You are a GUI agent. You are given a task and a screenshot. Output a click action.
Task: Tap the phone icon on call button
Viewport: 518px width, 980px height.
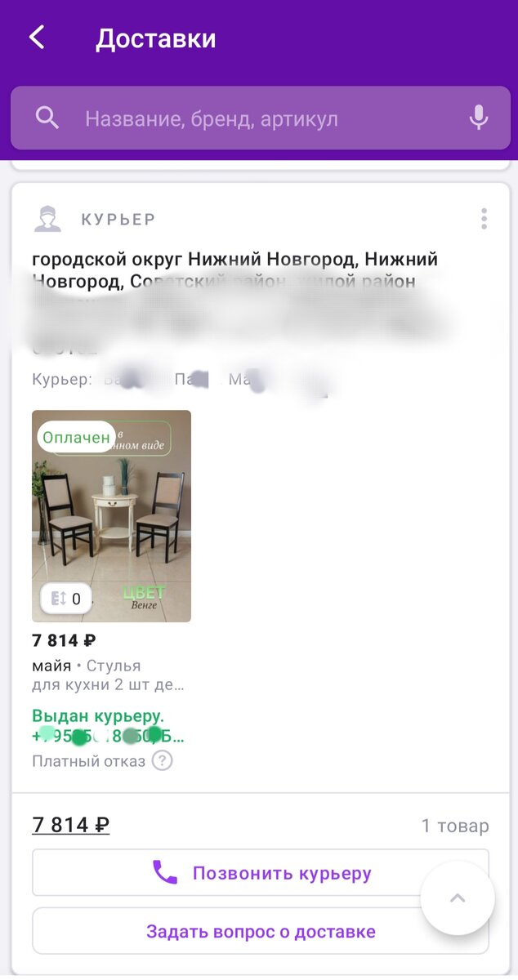pyautogui.click(x=165, y=873)
